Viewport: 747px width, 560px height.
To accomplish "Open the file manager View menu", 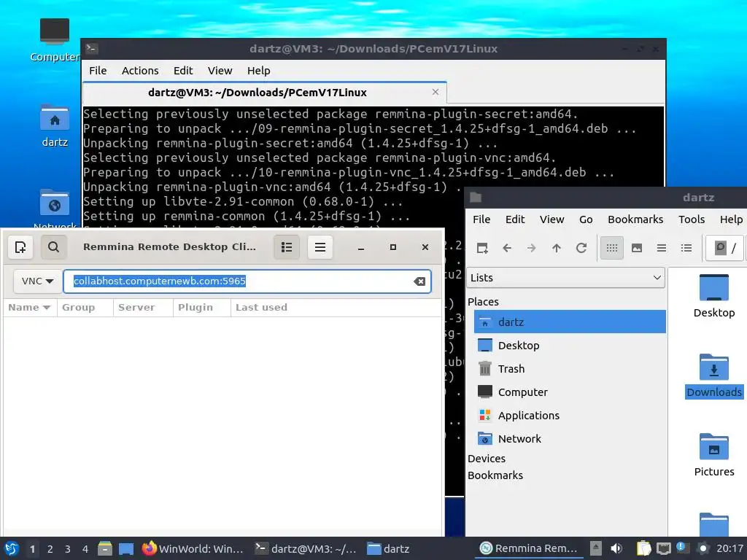I will pos(551,219).
